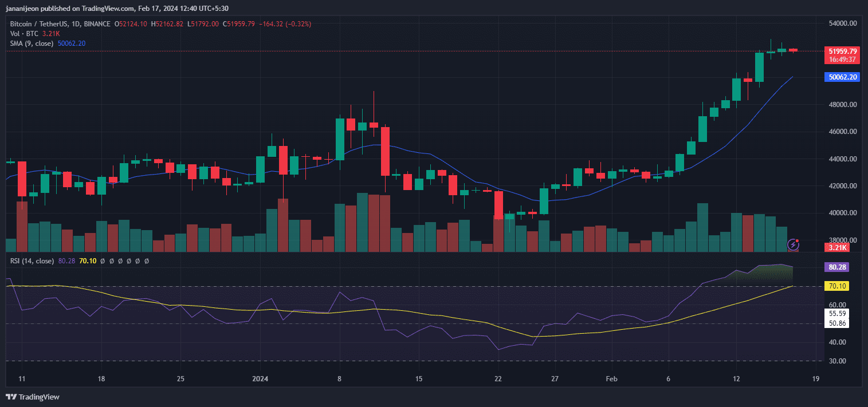The height and width of the screenshot is (407, 868).
Task: Select the Bitcoin / TetherUS symbol legend
Action: pyautogui.click(x=61, y=24)
